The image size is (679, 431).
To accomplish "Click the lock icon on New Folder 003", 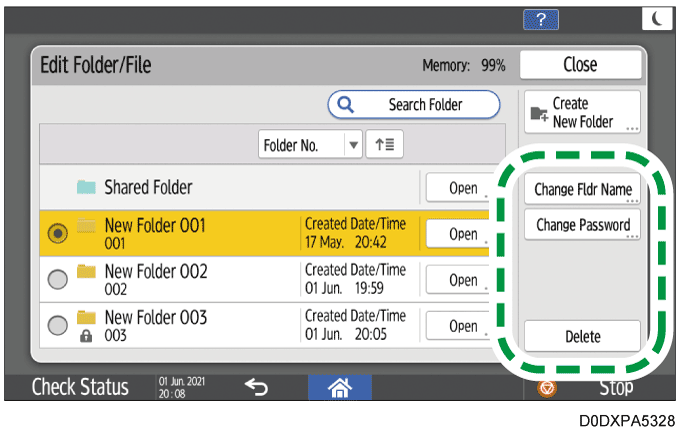I will tap(88, 337).
